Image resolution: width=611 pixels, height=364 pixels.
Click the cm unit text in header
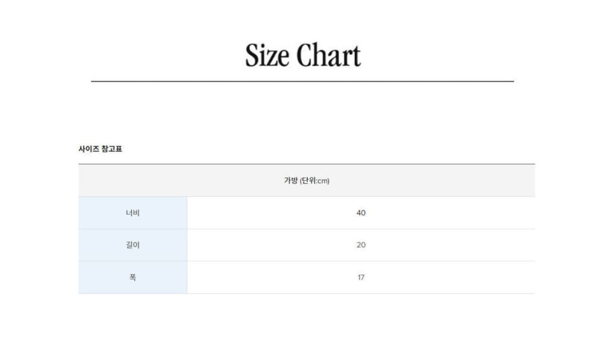pos(322,181)
